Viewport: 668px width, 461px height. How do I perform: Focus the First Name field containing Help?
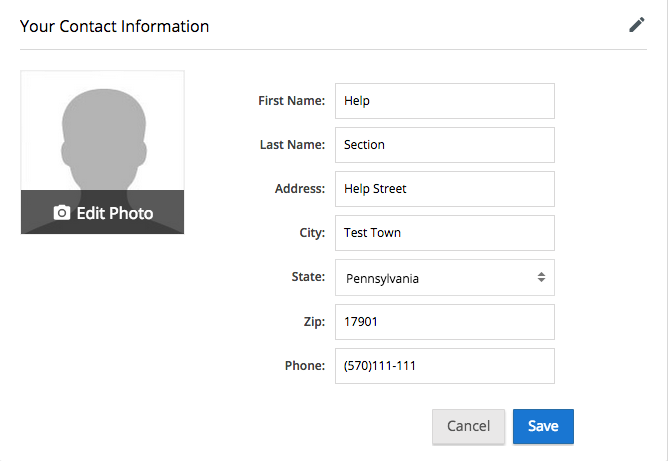444,101
